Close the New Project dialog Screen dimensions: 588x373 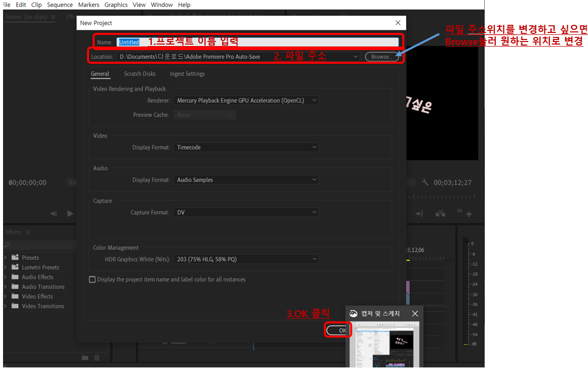[398, 23]
